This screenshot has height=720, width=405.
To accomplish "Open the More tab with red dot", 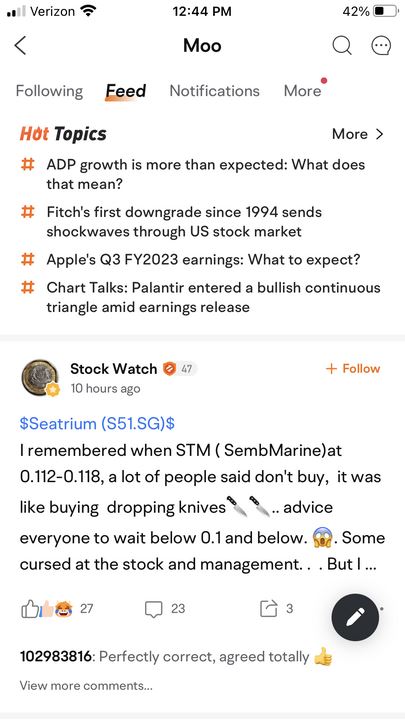I will [x=303, y=91].
